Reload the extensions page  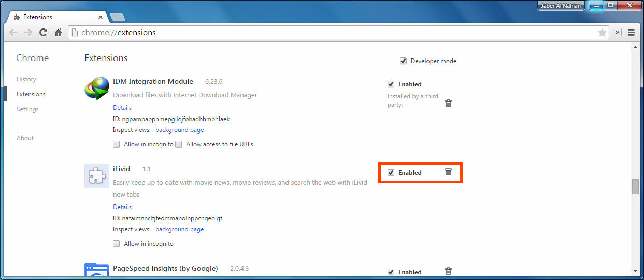(x=44, y=32)
